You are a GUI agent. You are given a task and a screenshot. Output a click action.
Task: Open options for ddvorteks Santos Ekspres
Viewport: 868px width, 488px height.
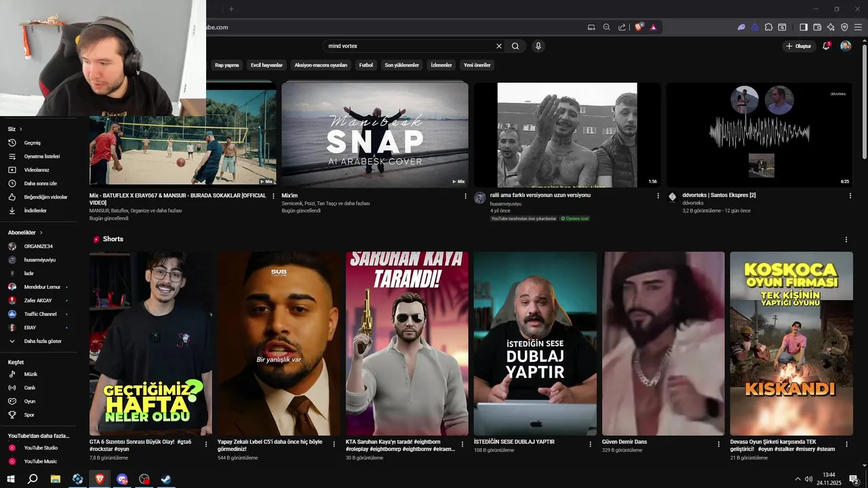(x=850, y=196)
